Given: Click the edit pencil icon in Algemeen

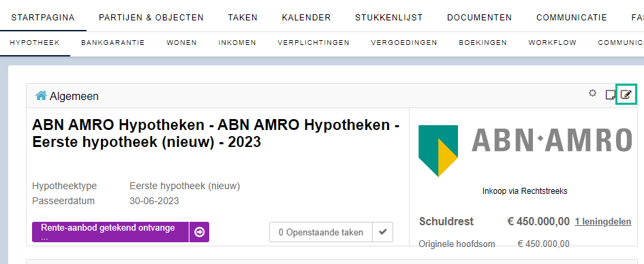Looking at the screenshot, I should tap(626, 95).
